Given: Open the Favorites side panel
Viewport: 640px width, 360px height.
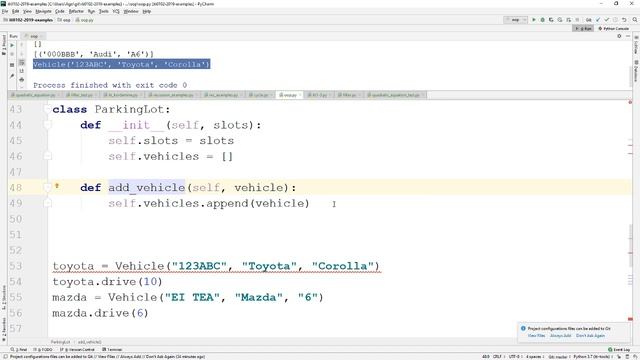Looking at the screenshot, I should click(4, 329).
